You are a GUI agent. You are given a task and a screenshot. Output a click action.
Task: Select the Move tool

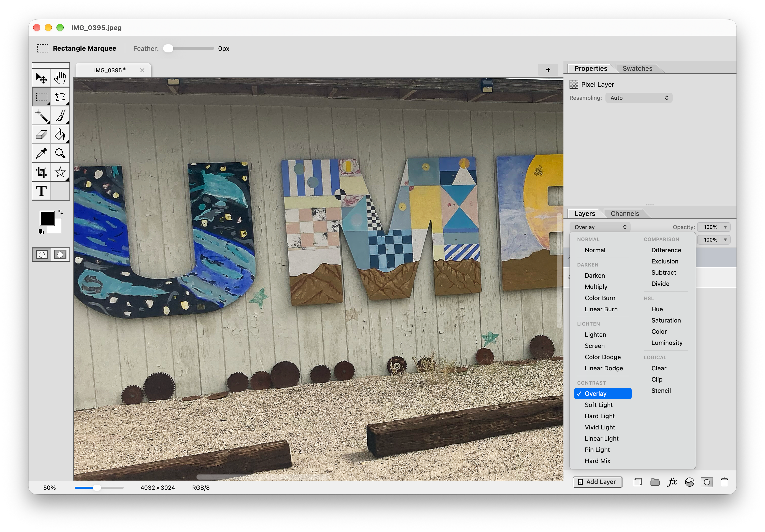(41, 78)
